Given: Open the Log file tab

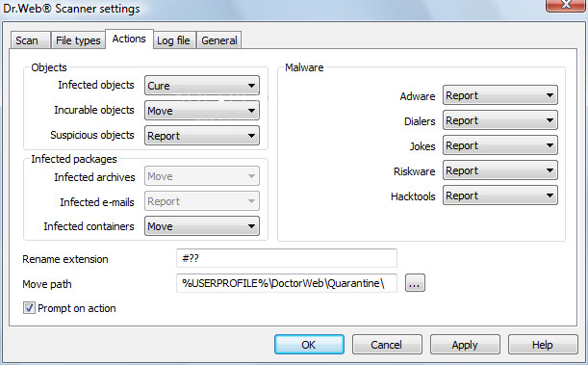Looking at the screenshot, I should 174,40.
